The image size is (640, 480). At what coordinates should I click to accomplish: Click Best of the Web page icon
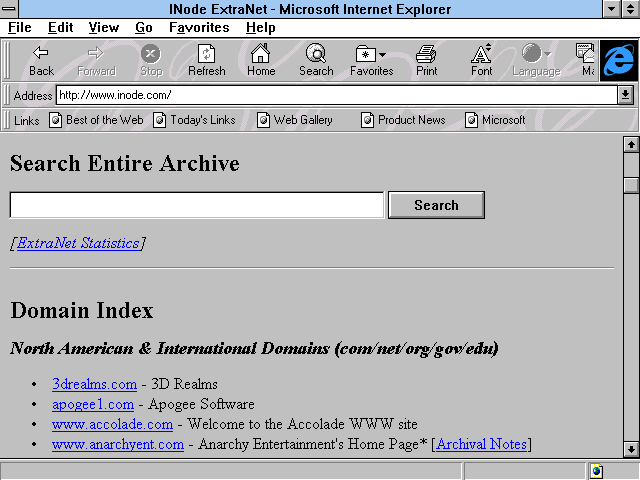56,120
